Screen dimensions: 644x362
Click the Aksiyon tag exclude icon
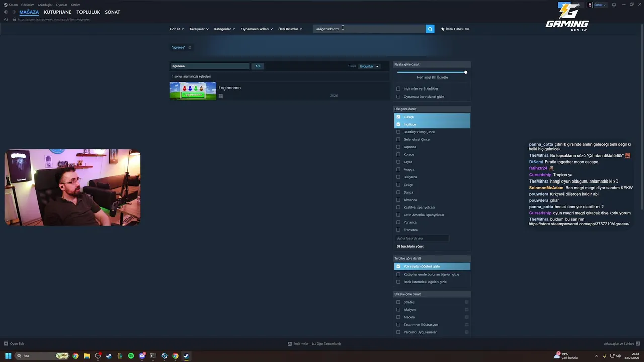[467, 310]
